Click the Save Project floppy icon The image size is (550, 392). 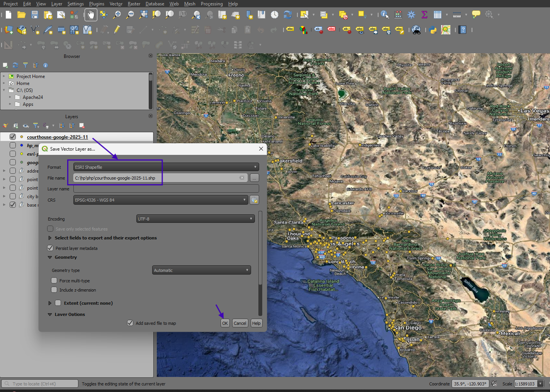coord(35,15)
